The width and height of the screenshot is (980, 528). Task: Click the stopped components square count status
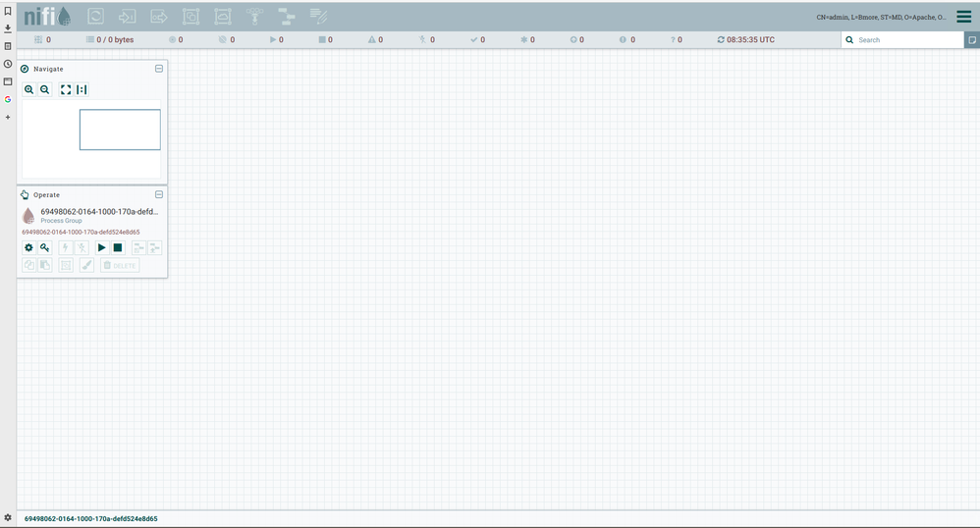(x=326, y=39)
